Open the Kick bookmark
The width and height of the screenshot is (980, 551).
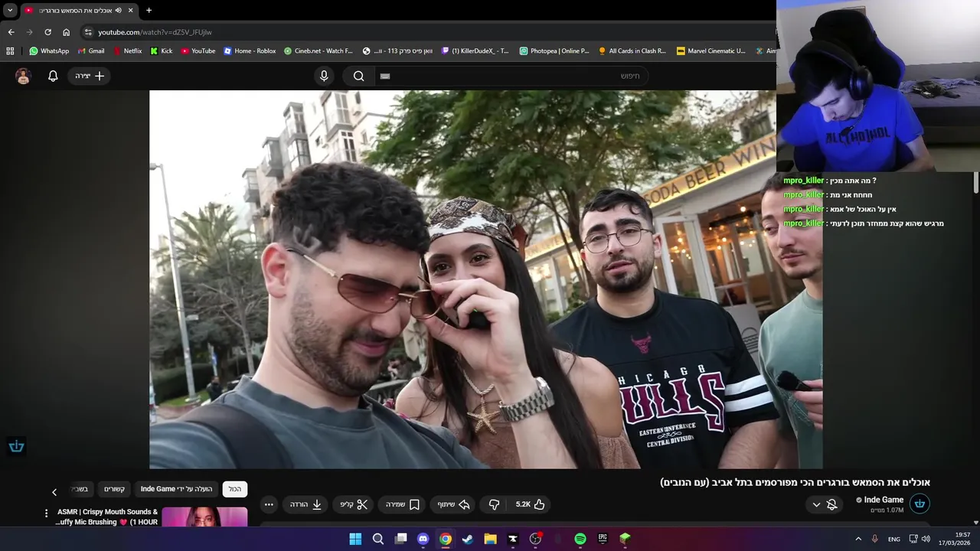162,51
